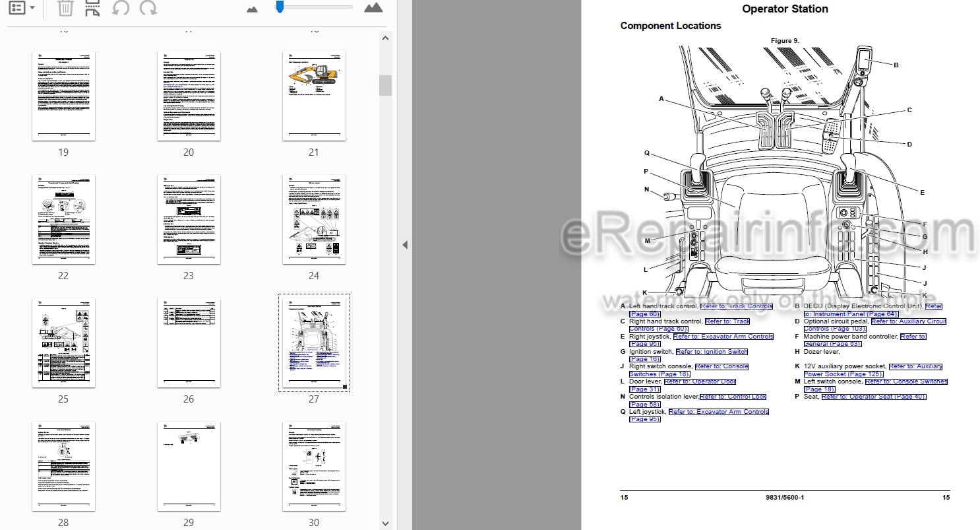Collapse the thumbnails pane with the left arrow

click(x=404, y=245)
